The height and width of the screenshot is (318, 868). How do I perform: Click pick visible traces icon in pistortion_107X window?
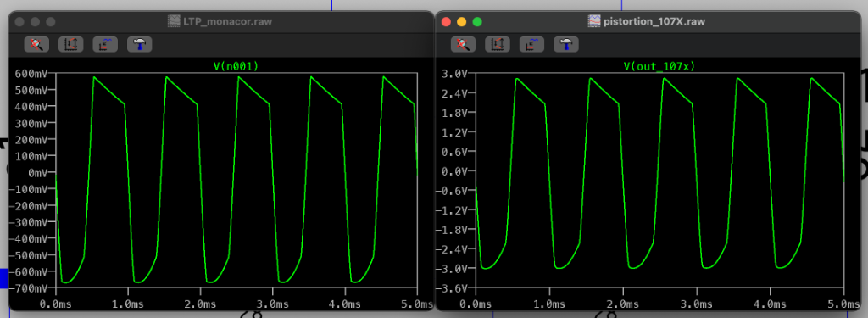tap(532, 44)
